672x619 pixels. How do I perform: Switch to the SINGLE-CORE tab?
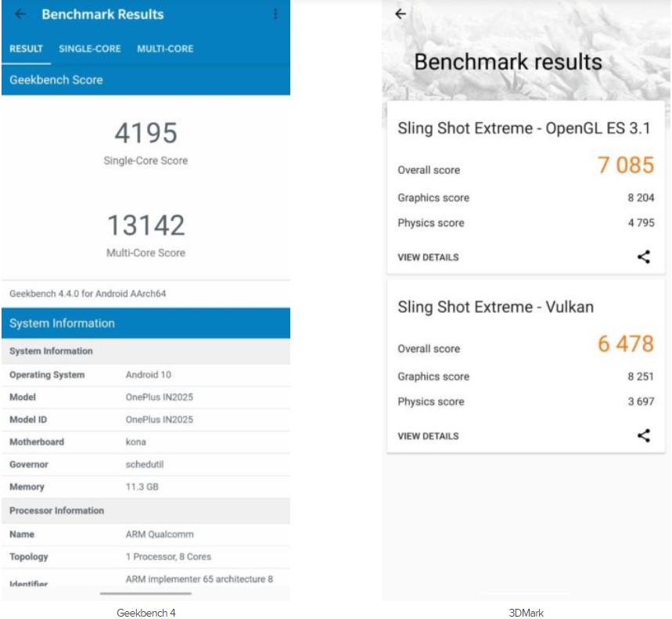(x=89, y=49)
